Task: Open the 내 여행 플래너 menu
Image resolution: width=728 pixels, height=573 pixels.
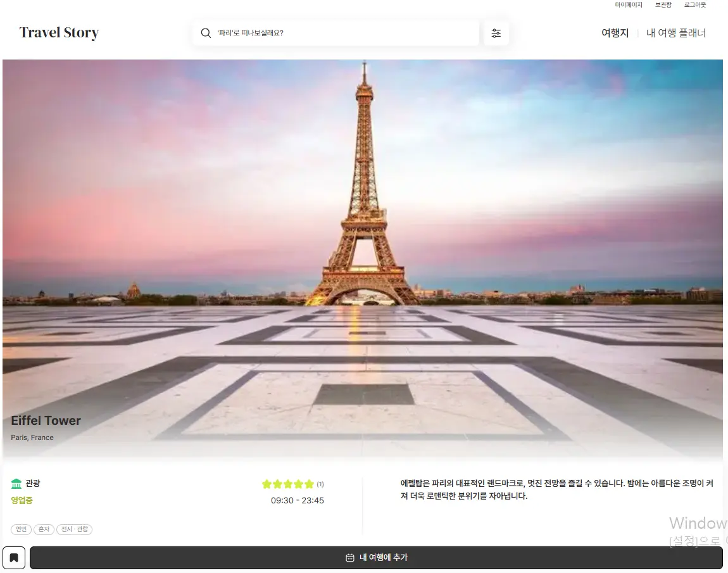Action: coord(676,32)
